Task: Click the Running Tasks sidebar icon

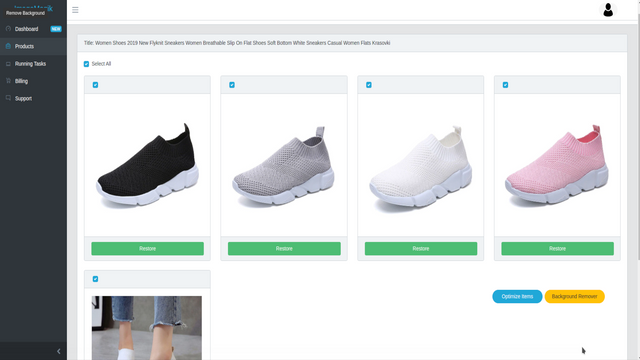Action: click(8, 64)
